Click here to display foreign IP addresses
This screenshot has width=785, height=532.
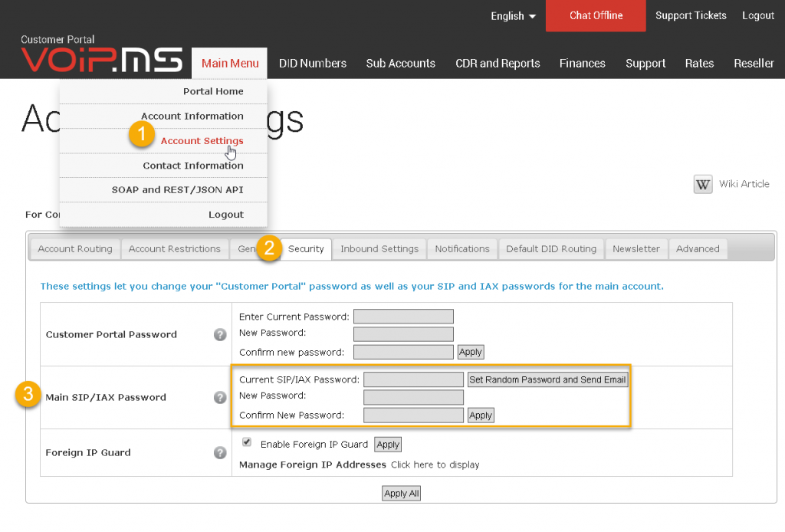point(435,465)
